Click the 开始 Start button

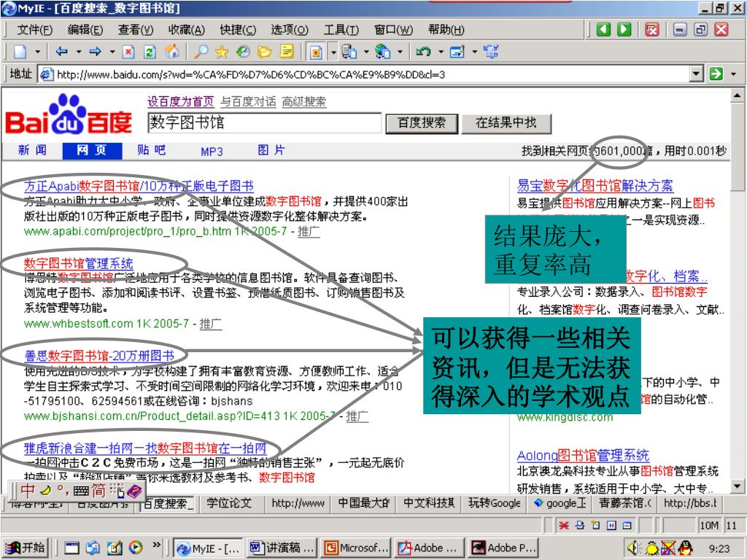[x=26, y=548]
